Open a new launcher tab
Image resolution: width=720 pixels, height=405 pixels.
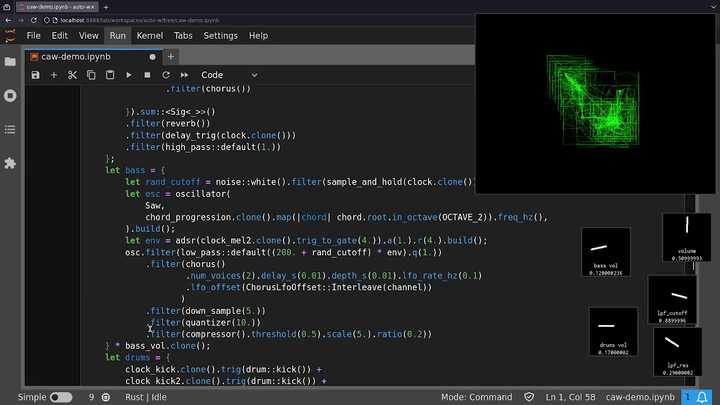(x=171, y=56)
